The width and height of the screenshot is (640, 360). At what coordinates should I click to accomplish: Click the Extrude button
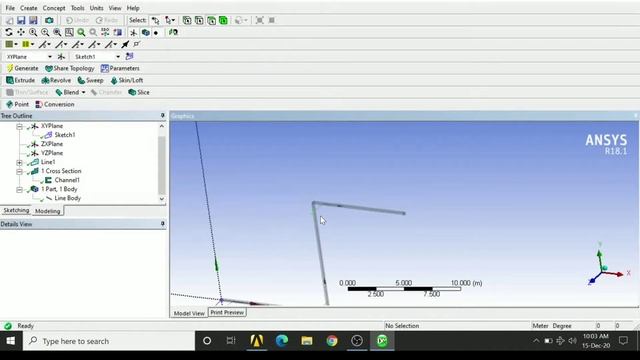coord(20,80)
